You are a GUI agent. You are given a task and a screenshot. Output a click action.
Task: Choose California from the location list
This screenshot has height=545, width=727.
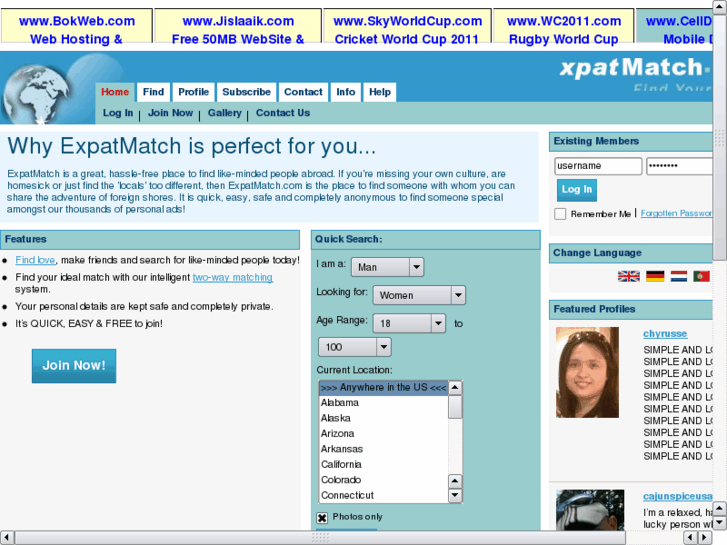[x=383, y=464]
